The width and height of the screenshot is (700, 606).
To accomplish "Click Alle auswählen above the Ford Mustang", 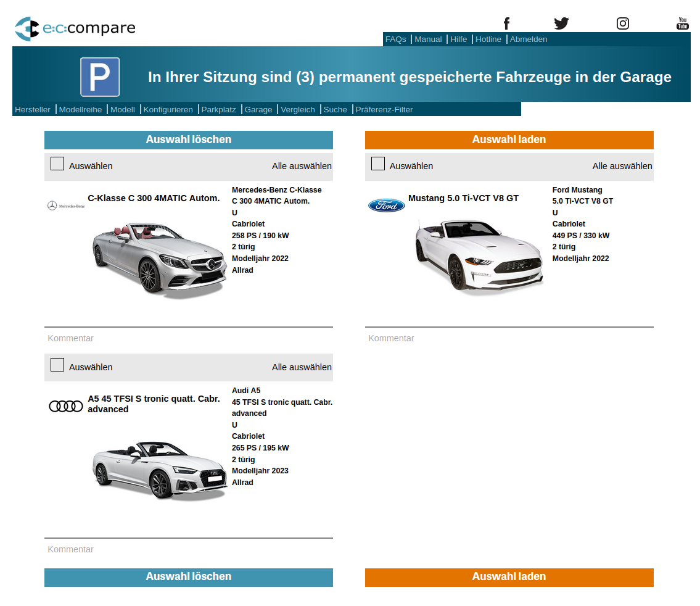I will click(622, 166).
